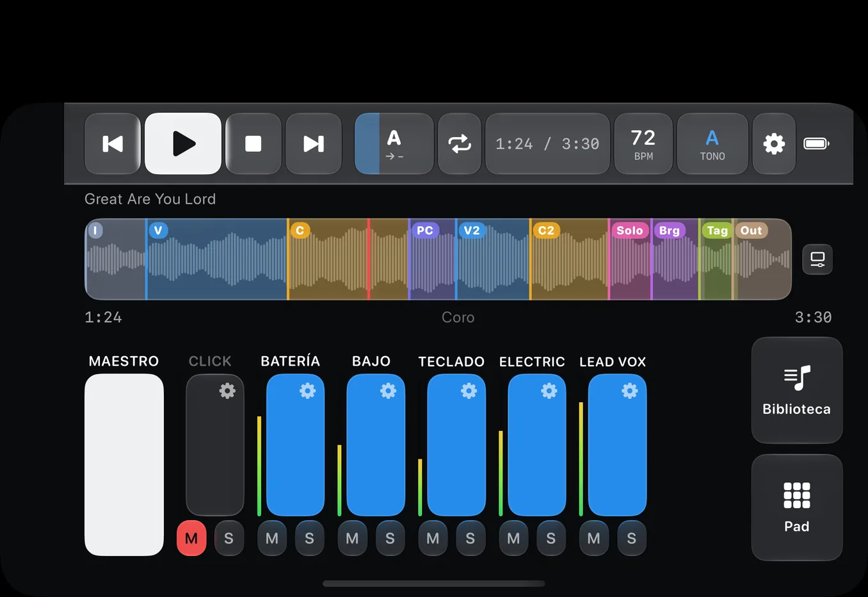868x597 pixels.
Task: Open CLICK track settings gear
Action: (x=227, y=391)
